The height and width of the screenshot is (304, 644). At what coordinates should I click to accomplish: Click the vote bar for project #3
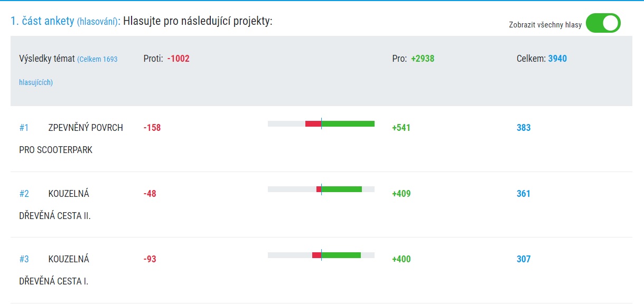point(321,255)
